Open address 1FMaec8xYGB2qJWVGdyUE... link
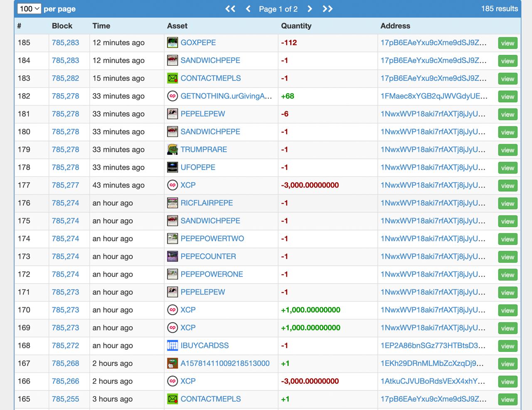Viewport: 532px width, 410px height. tap(434, 96)
